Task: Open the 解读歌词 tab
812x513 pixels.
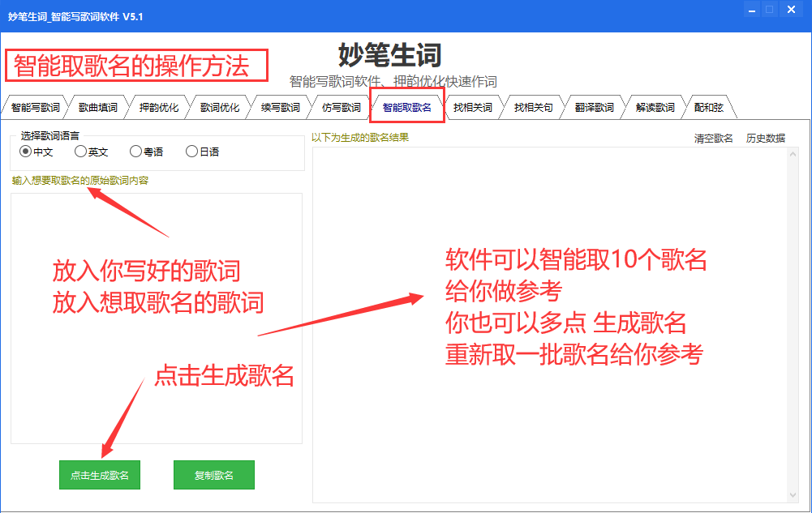Action: pyautogui.click(x=655, y=108)
